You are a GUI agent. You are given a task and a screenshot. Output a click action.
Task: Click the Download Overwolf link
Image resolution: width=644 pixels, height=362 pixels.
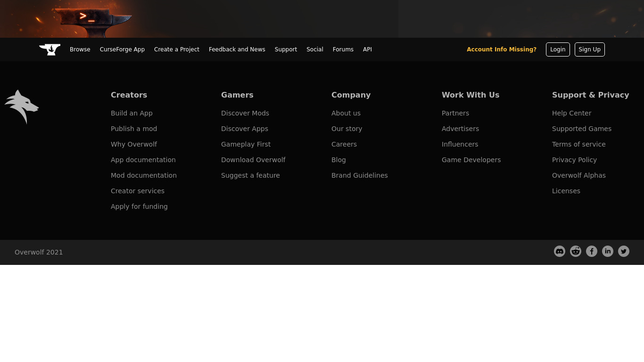(x=253, y=160)
